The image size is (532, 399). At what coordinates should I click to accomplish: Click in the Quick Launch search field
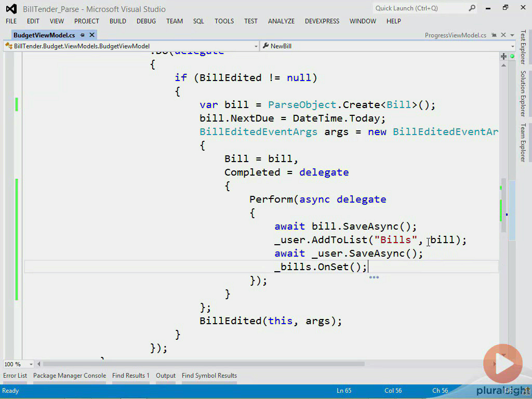pos(421,8)
